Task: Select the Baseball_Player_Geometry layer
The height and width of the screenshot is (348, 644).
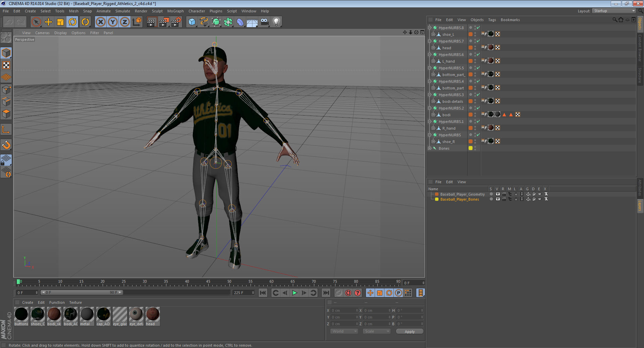Action: pos(462,194)
